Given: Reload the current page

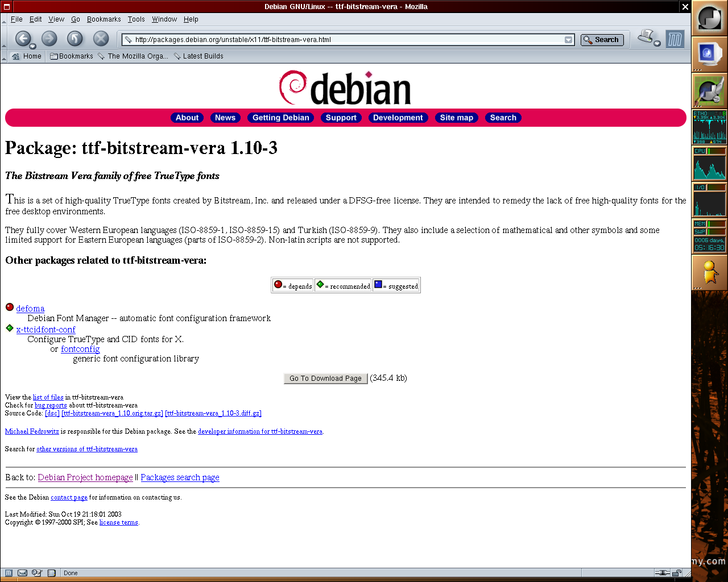Looking at the screenshot, I should tap(75, 39).
